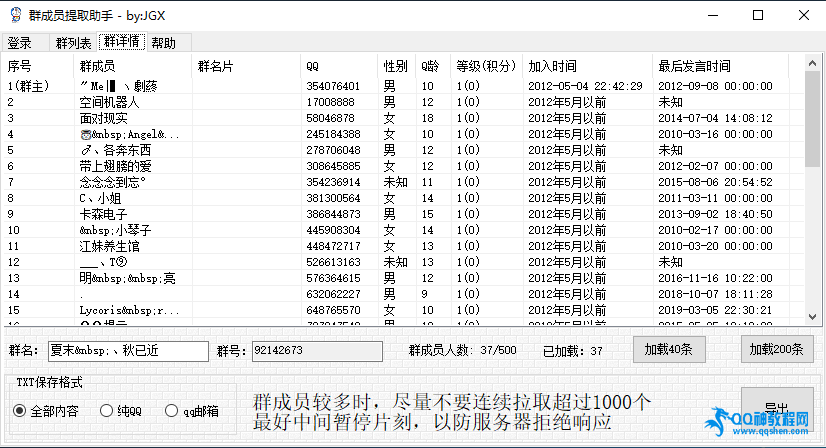Screen dimensions: 826x448
Task: Select member 面对现实
Action: pos(103,118)
